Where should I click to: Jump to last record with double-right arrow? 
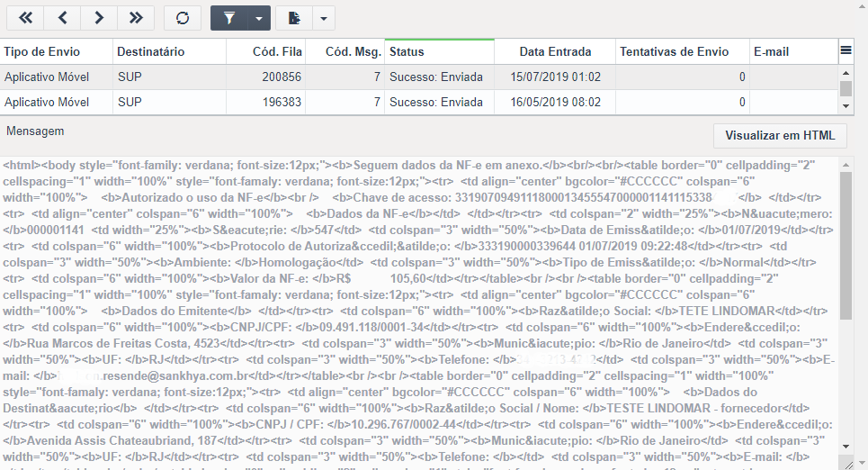click(136, 18)
